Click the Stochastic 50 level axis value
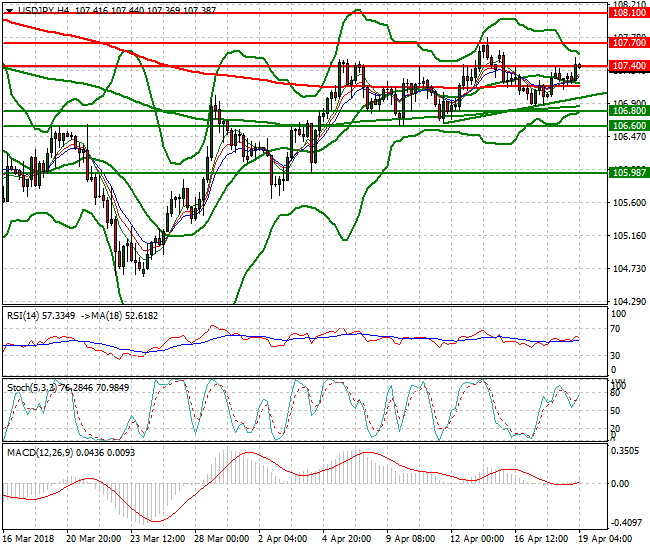Screen dimensions: 650x550 (616, 411)
